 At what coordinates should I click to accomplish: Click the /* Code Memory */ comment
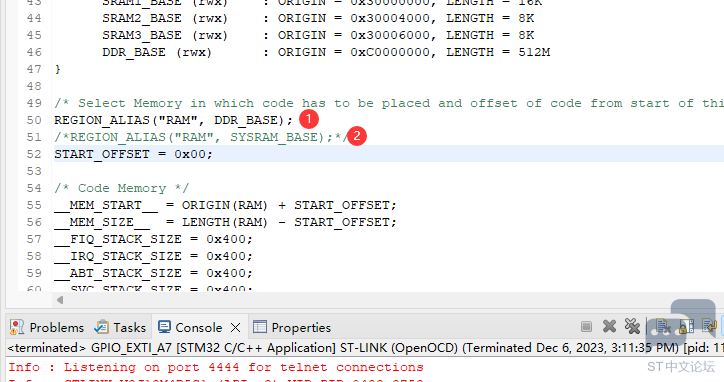122,188
